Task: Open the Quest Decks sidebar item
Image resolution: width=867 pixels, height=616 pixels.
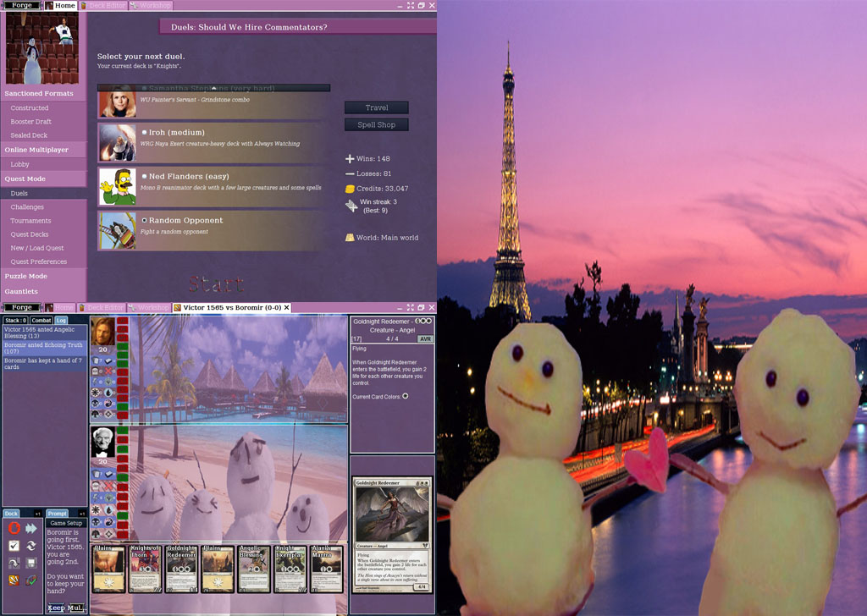Action: 43,234
